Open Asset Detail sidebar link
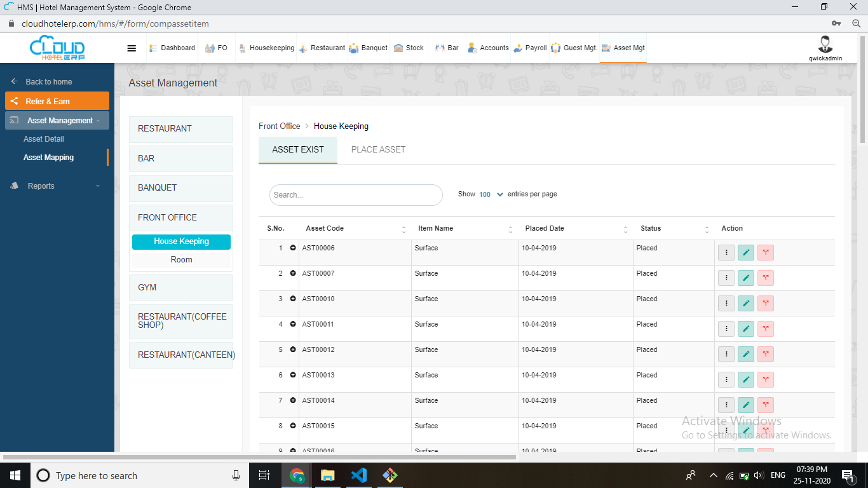This screenshot has height=488, width=868. point(44,139)
